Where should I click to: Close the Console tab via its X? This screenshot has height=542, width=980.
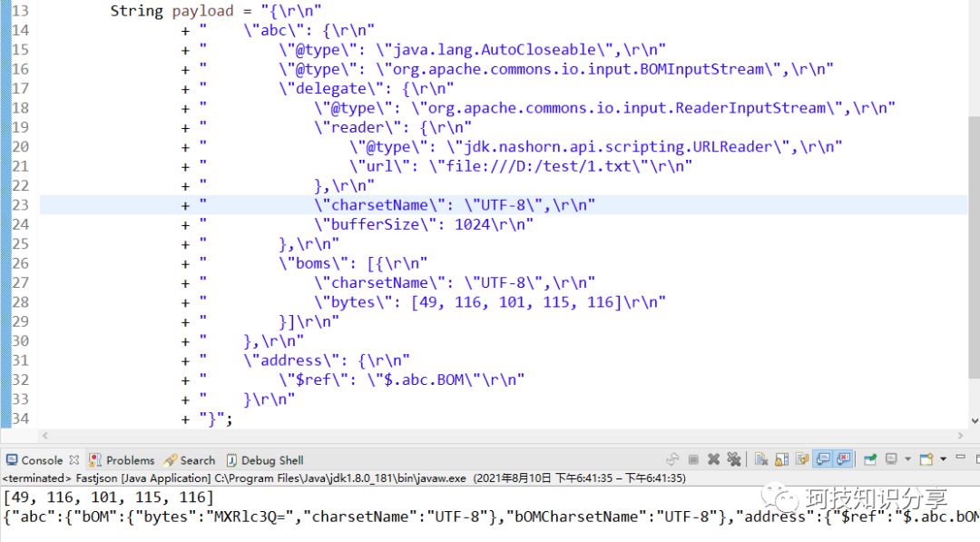(x=74, y=459)
